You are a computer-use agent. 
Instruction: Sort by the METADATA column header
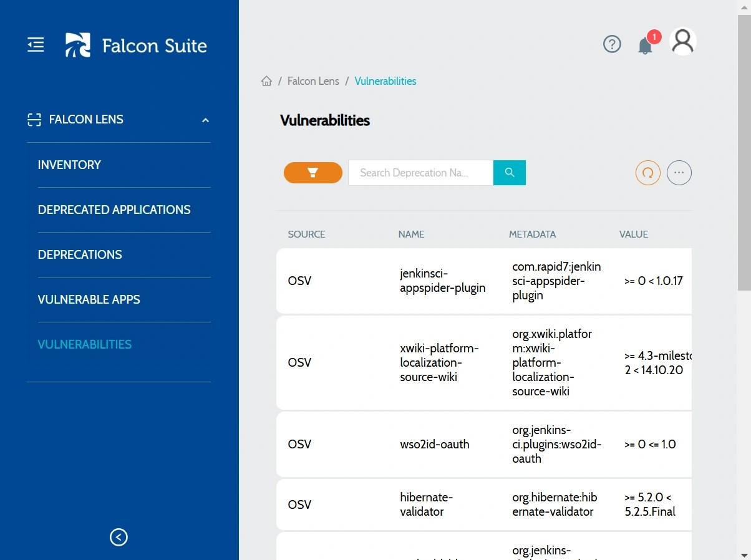point(532,234)
